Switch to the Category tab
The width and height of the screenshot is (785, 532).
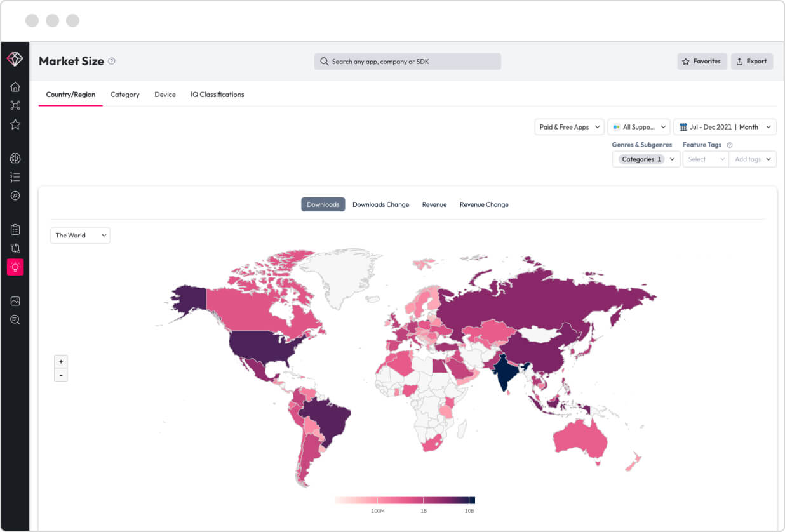(124, 95)
